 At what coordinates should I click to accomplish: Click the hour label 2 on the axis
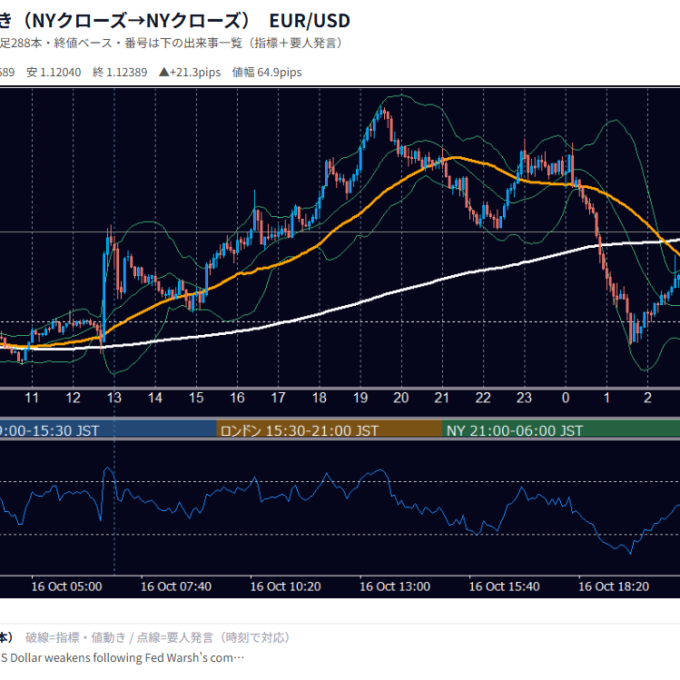[x=647, y=398]
